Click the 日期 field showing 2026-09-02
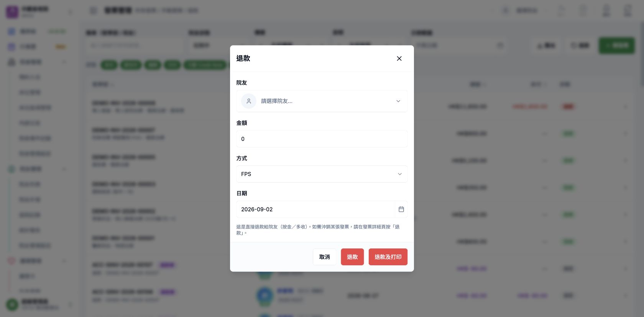644x317 pixels. 315,209
